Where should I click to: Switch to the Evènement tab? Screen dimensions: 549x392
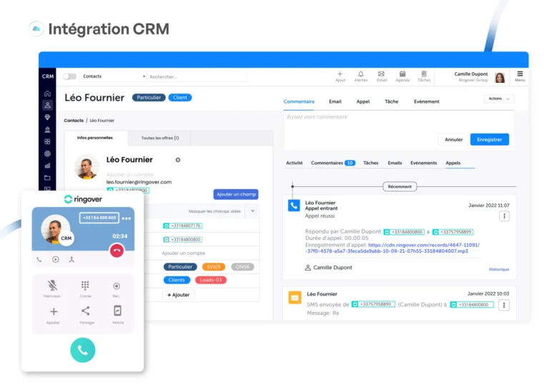coord(427,102)
